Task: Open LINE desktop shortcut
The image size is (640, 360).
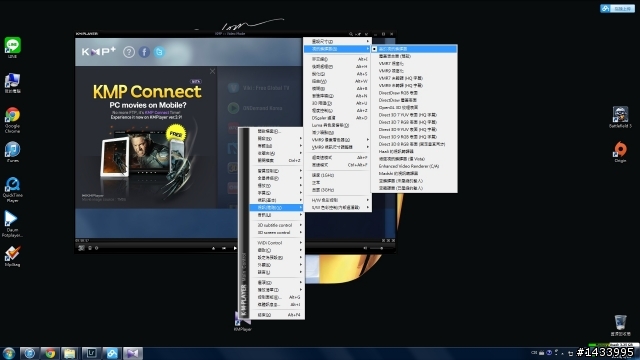Action: click(x=13, y=47)
